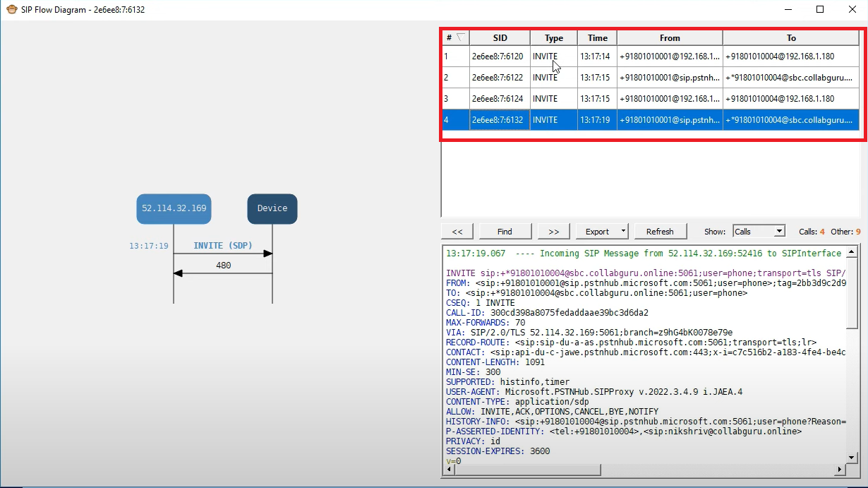The image size is (868, 488).
Task: Select call row with SID 2e6ee8:7:6120
Action: 650,56
